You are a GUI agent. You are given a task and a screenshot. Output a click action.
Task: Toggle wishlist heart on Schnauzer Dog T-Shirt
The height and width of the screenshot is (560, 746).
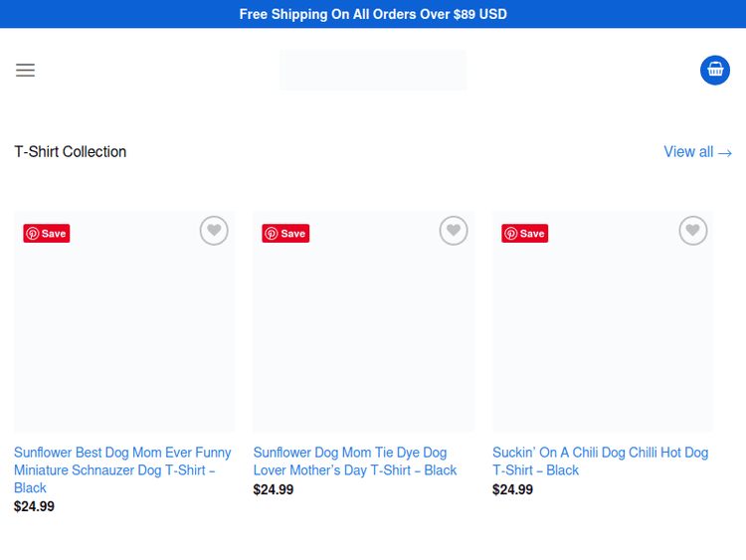pyautogui.click(x=214, y=231)
